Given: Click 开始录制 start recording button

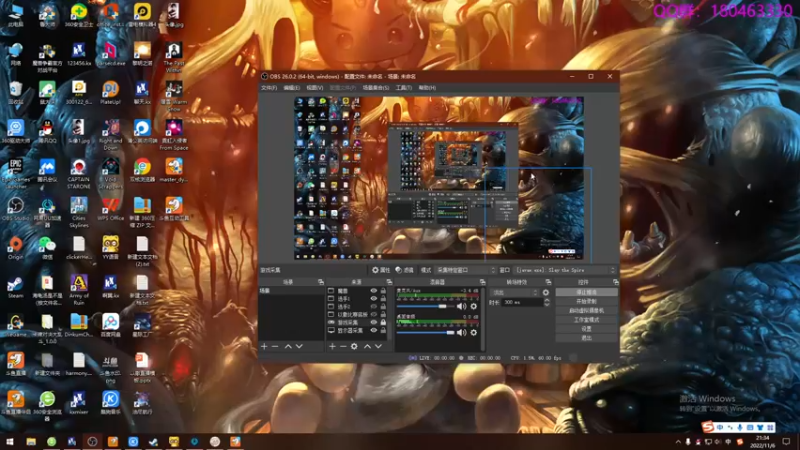Looking at the screenshot, I should pyautogui.click(x=586, y=302).
